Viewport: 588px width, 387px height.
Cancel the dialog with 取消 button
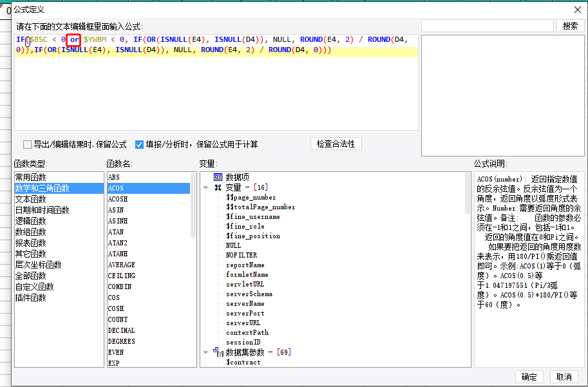pyautogui.click(x=564, y=377)
